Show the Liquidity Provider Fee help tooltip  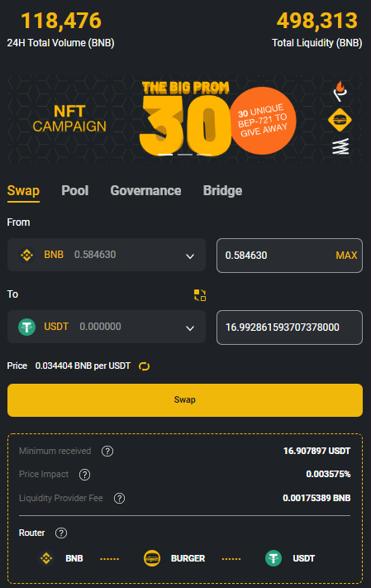[x=120, y=499]
